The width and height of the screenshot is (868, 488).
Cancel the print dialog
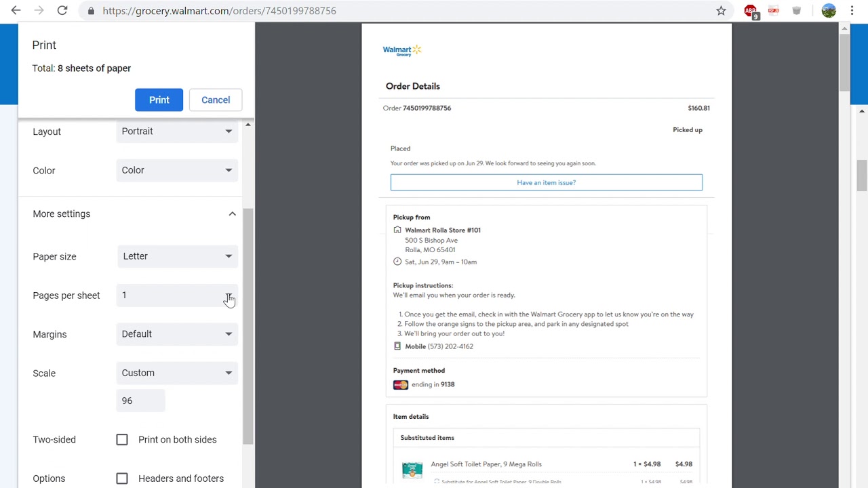click(x=216, y=100)
